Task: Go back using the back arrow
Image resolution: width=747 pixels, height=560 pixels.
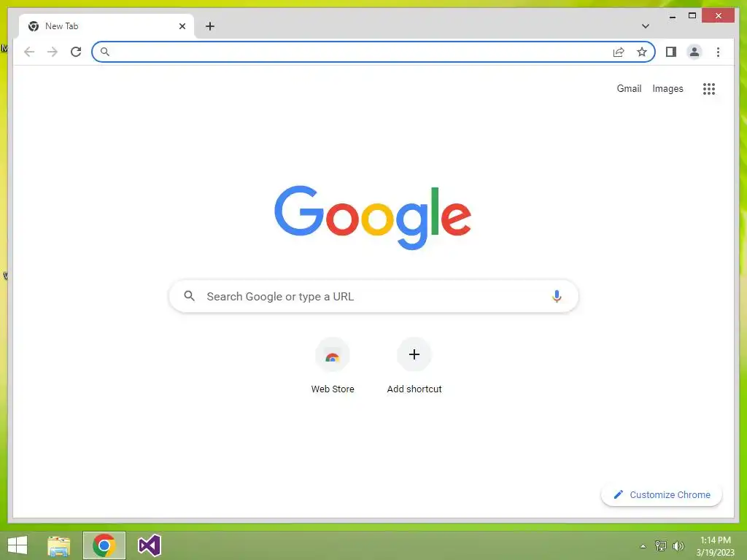Action: tap(29, 52)
